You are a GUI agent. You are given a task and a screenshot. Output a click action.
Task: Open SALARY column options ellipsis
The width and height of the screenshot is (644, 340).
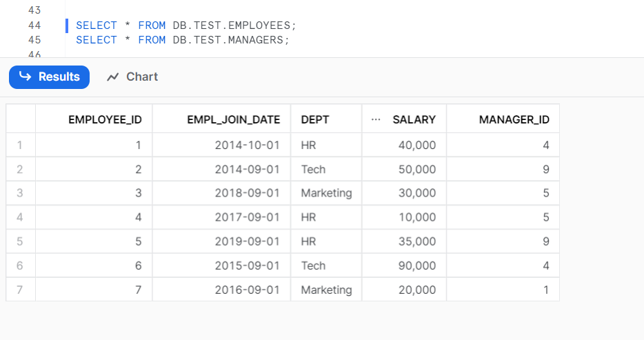(375, 119)
